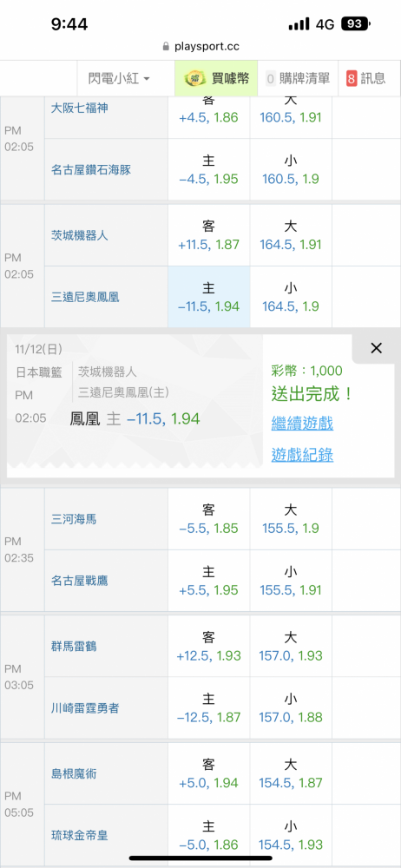Close the bet confirmation slip
Viewport: 401px width, 868px height.
click(x=376, y=348)
